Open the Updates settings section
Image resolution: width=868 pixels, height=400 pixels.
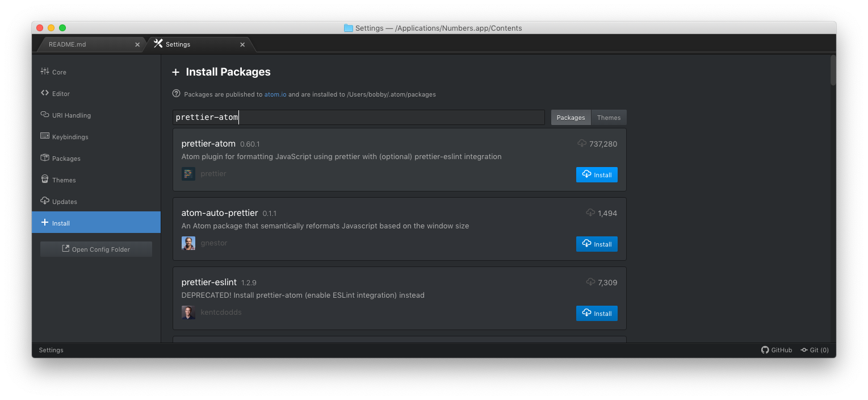coord(63,201)
